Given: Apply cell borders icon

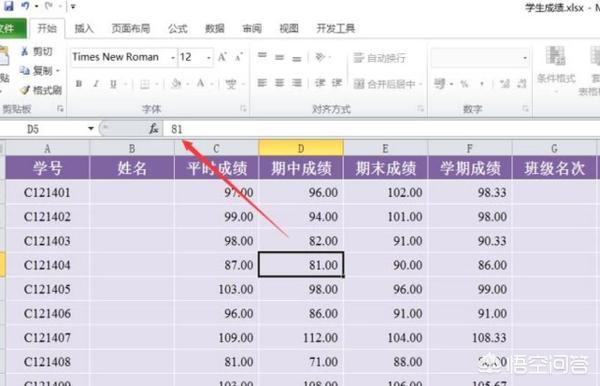Looking at the screenshot, I should pyautogui.click(x=145, y=84).
